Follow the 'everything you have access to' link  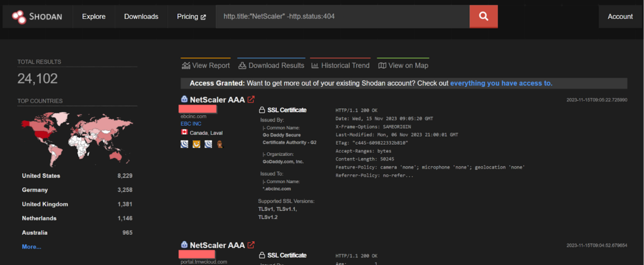point(501,84)
